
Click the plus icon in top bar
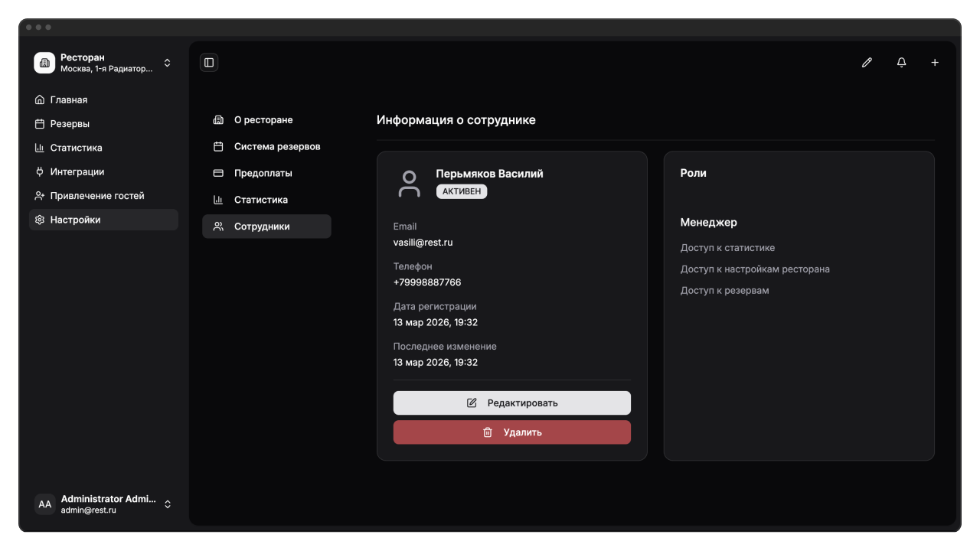pyautogui.click(x=935, y=63)
